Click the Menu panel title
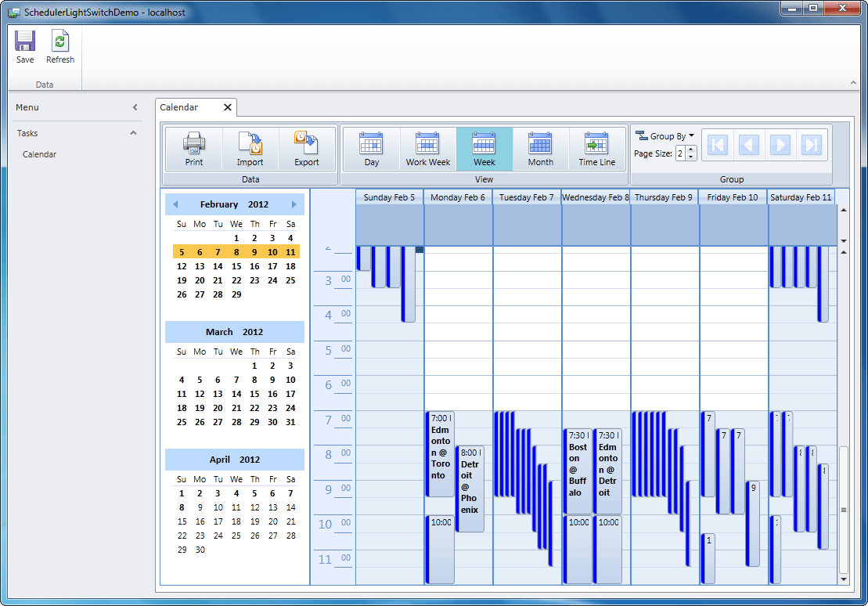Image resolution: width=868 pixels, height=606 pixels. coord(27,107)
